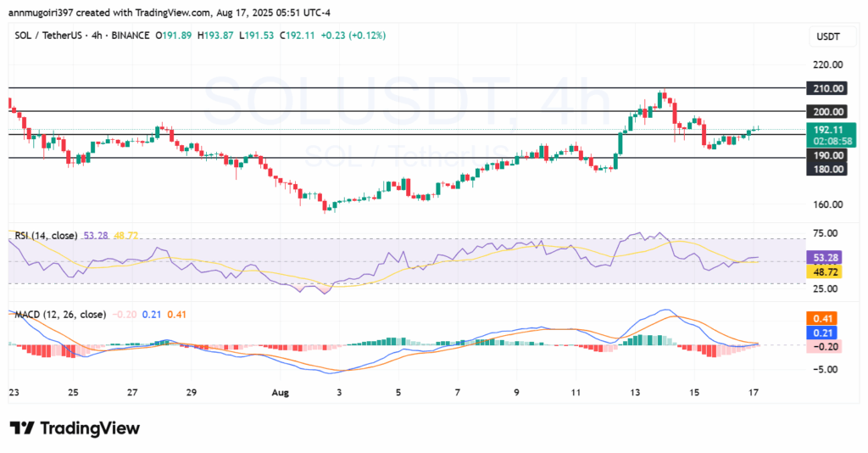Screen dimensions: 868x453
Task: Click the 180.00 horizontal line label
Action: 827,169
